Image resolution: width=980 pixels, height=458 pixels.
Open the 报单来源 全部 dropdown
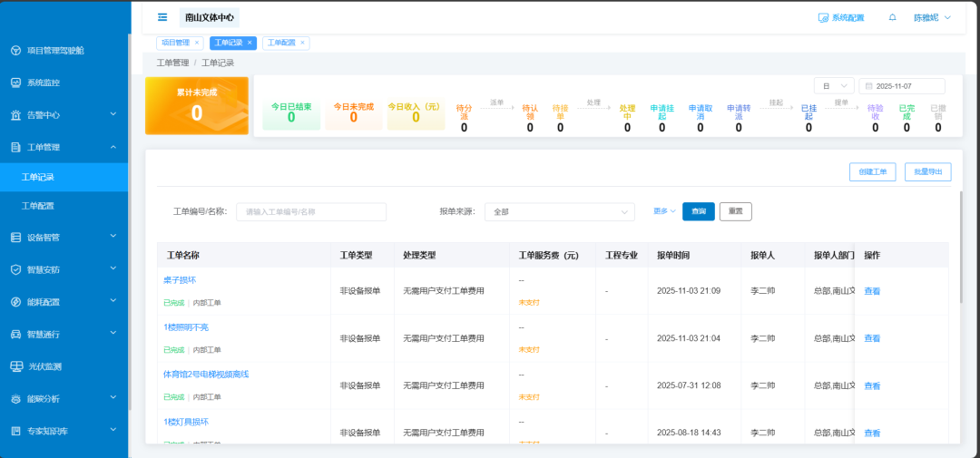coord(559,212)
